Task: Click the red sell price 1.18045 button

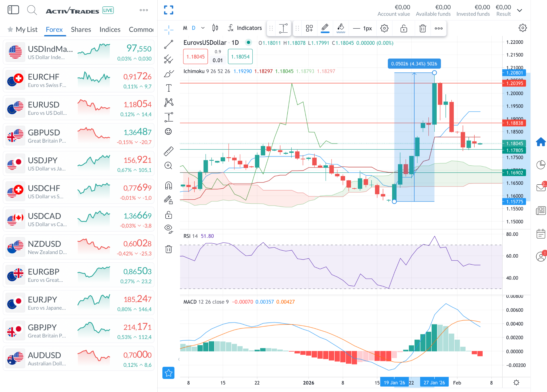Action: 196,57
